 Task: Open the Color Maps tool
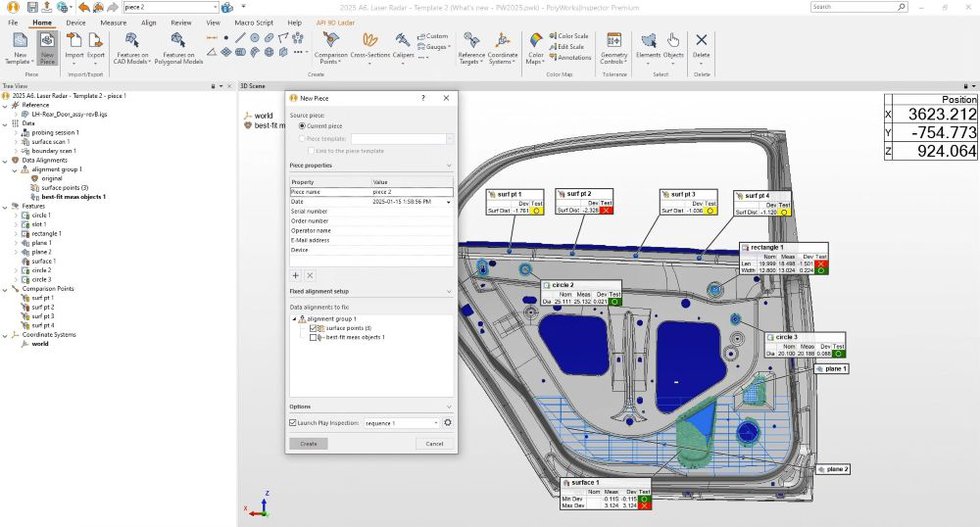536,48
